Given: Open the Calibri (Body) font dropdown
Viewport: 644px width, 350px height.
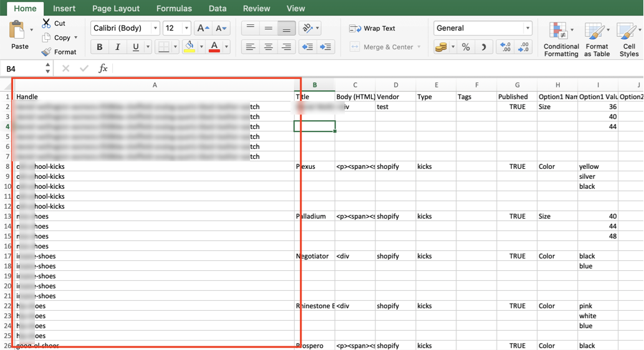Looking at the screenshot, I should (125, 28).
